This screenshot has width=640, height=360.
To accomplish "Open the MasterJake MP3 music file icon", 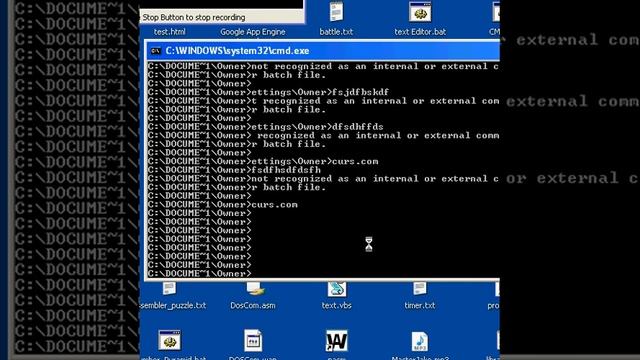I will pos(420,341).
